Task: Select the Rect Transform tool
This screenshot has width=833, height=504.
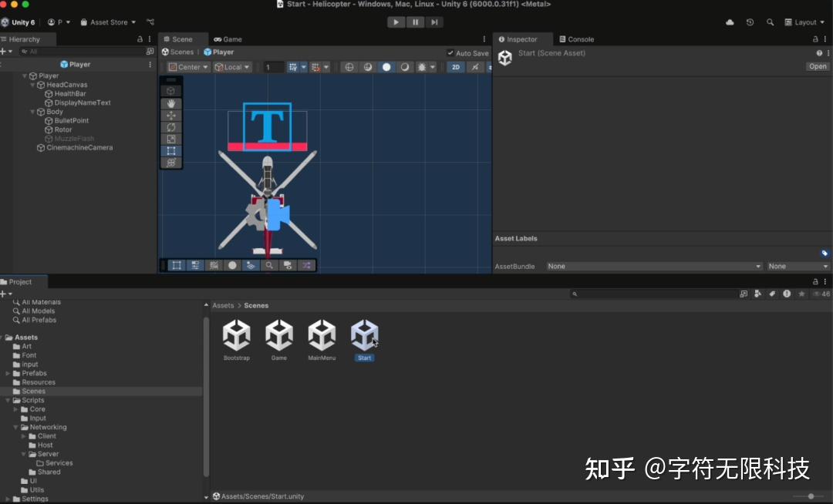Action: click(x=171, y=150)
